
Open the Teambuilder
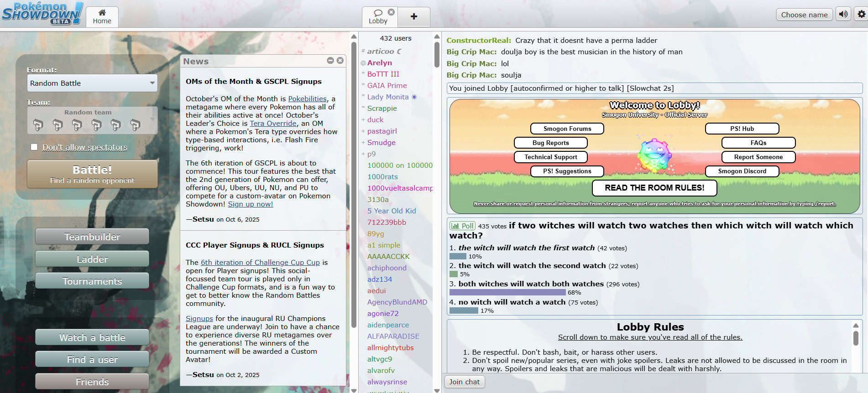[x=92, y=237]
